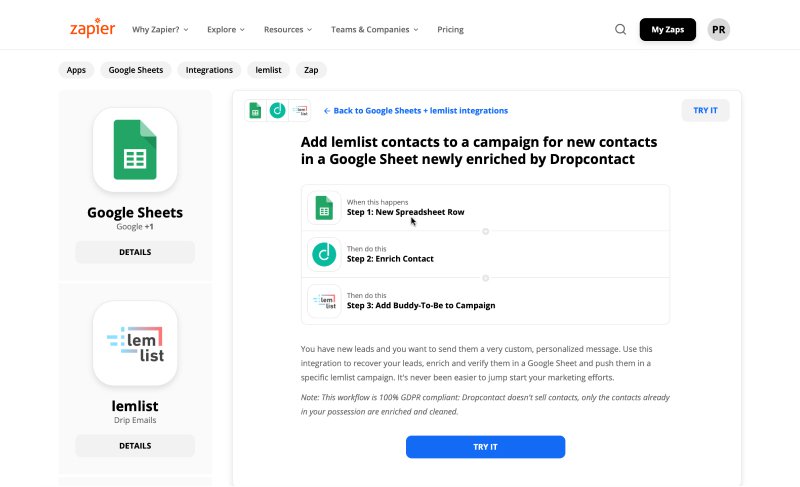The height and width of the screenshot is (487, 800).
Task: Select Step 1: New Spreadsheet Row
Action: click(x=485, y=208)
